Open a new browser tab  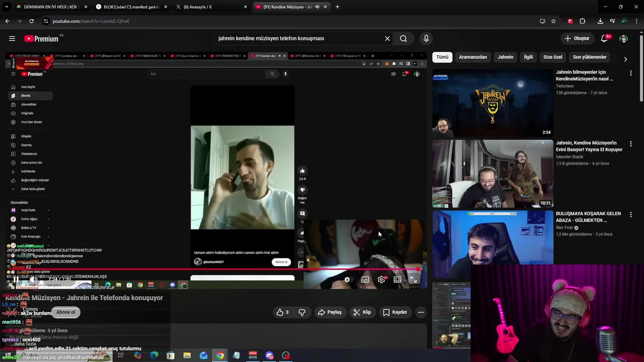337,7
